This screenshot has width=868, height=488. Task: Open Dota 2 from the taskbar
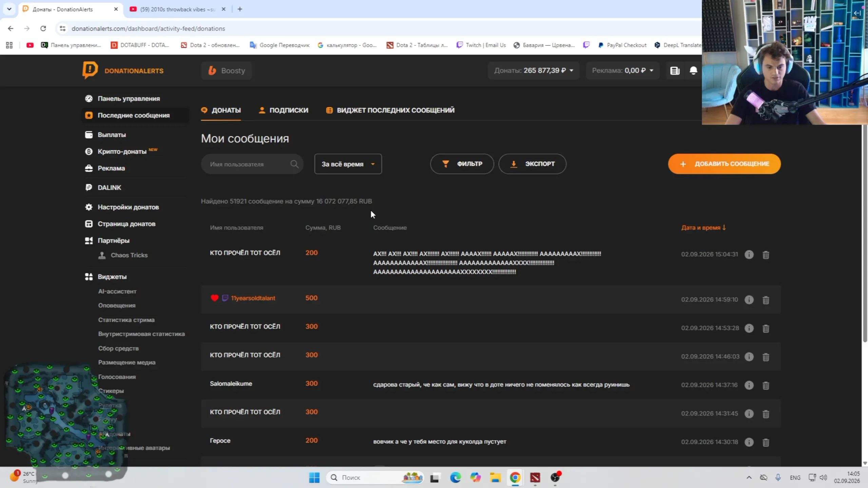535,477
